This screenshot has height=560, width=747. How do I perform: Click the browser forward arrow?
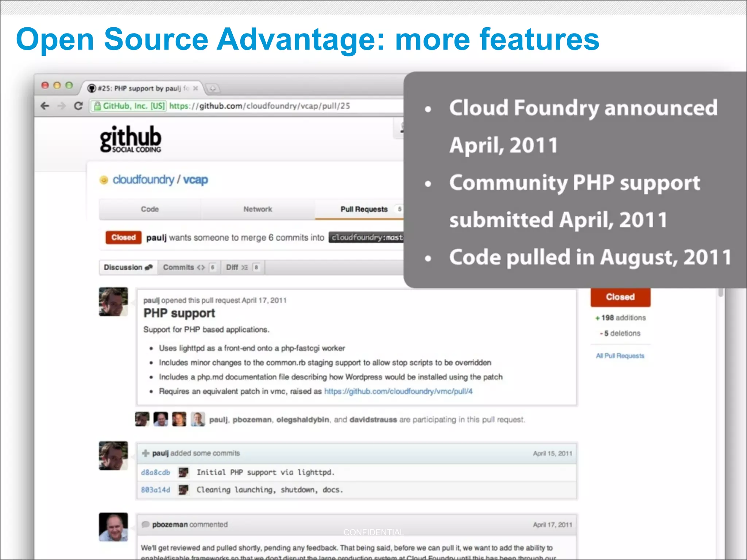tap(62, 106)
